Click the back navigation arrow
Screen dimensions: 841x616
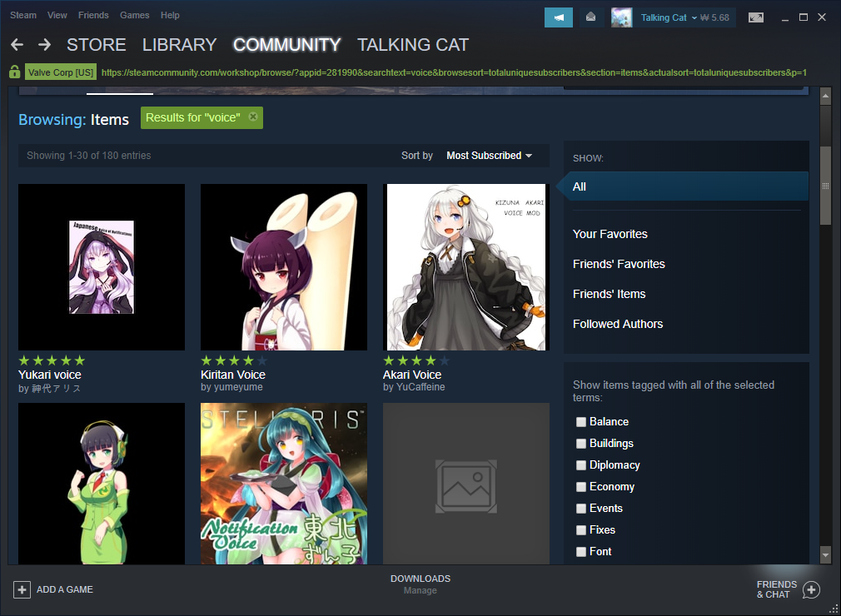pyautogui.click(x=17, y=44)
